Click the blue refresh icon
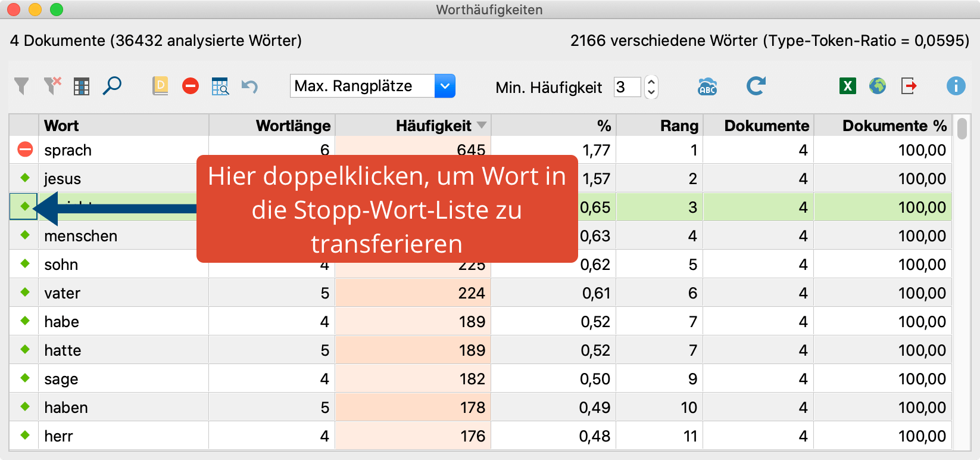 tap(756, 86)
